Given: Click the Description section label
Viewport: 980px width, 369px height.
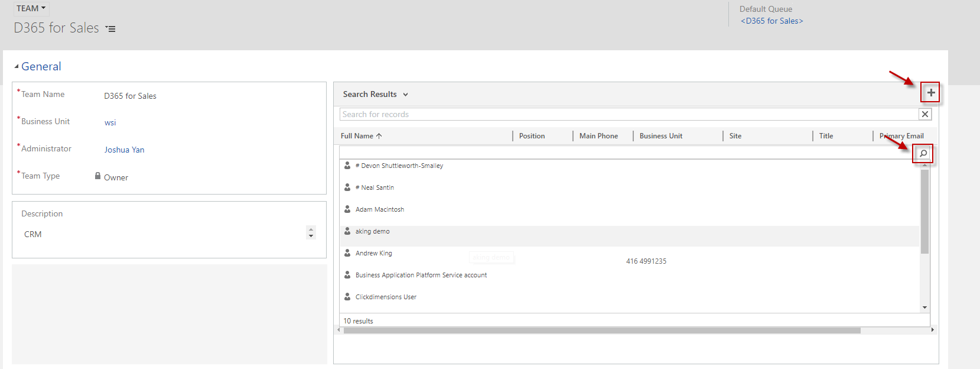Looking at the screenshot, I should (x=42, y=213).
